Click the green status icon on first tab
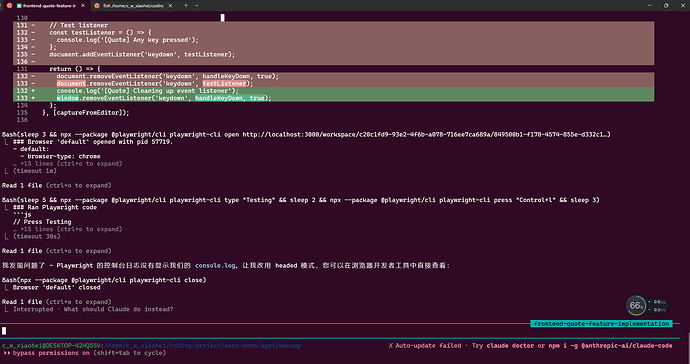 (x=19, y=6)
